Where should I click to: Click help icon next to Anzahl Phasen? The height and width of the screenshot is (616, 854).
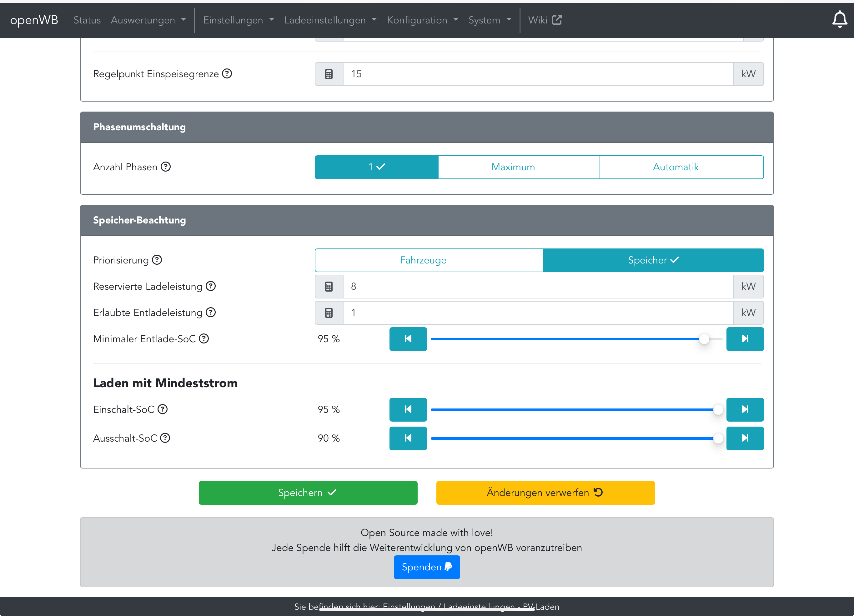tap(166, 167)
